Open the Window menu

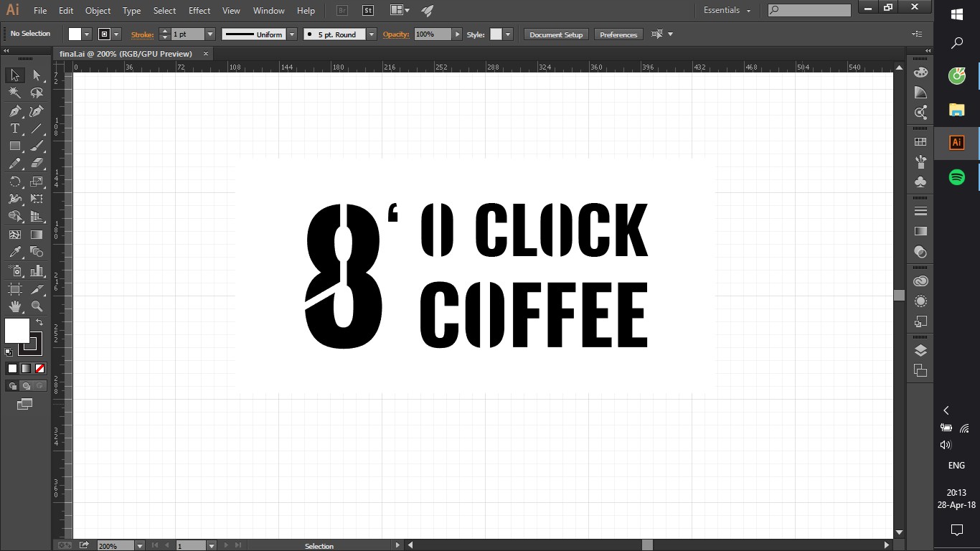tap(269, 11)
